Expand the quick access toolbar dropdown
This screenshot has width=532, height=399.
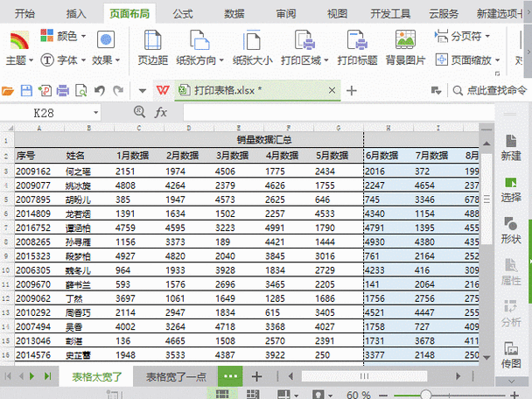tap(143, 91)
